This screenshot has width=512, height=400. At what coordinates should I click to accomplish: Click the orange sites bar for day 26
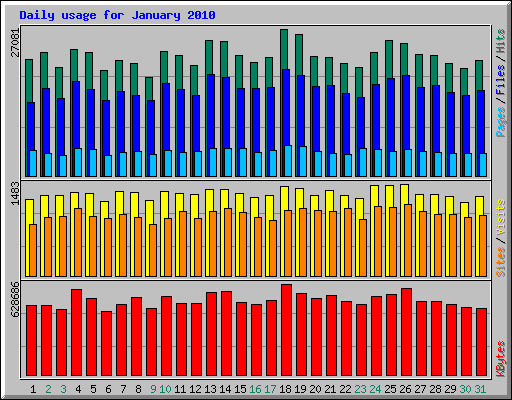(408, 240)
